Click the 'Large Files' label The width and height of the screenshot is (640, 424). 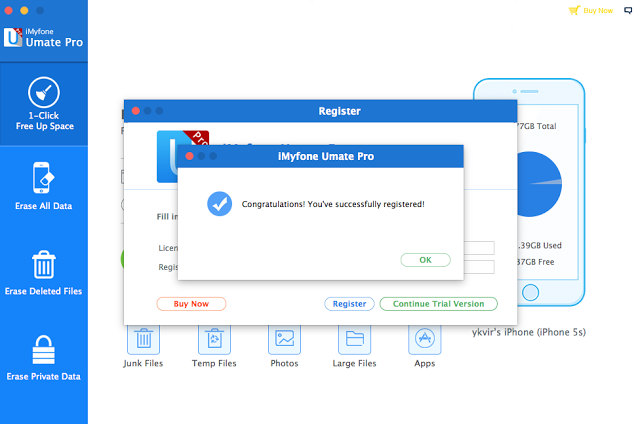pos(354,363)
